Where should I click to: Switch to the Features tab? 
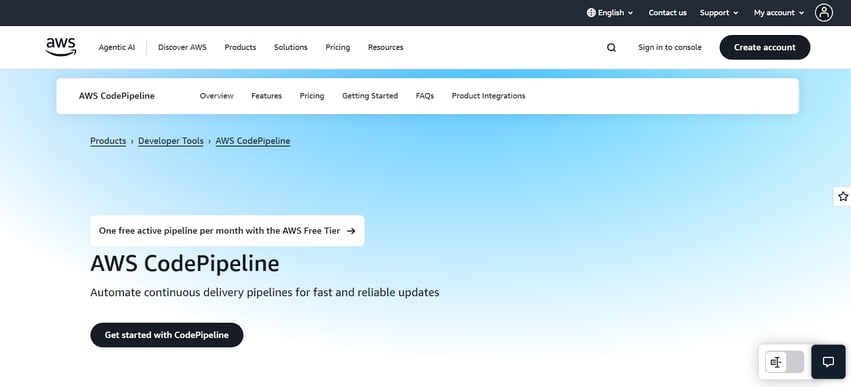point(266,96)
